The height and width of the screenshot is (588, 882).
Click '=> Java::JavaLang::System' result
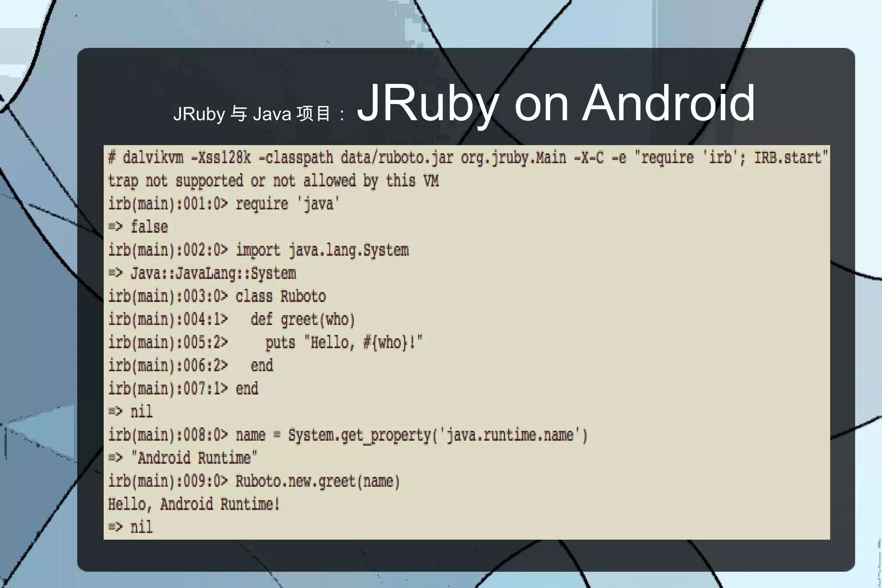point(202,274)
